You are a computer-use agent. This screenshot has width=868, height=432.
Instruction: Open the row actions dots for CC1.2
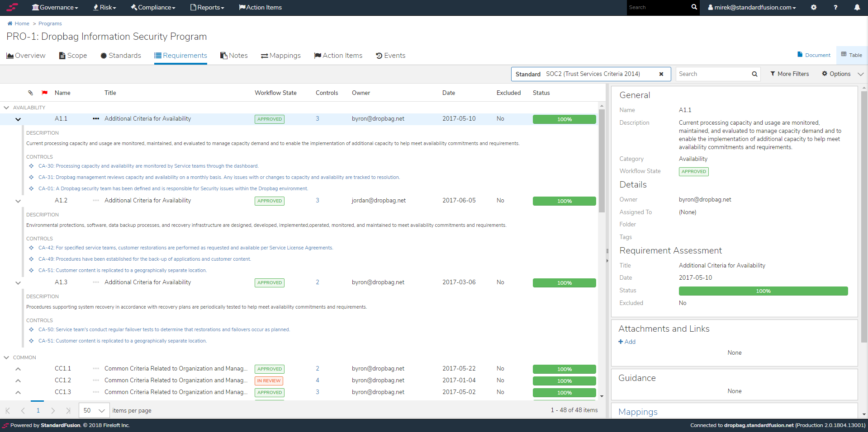[x=96, y=380]
